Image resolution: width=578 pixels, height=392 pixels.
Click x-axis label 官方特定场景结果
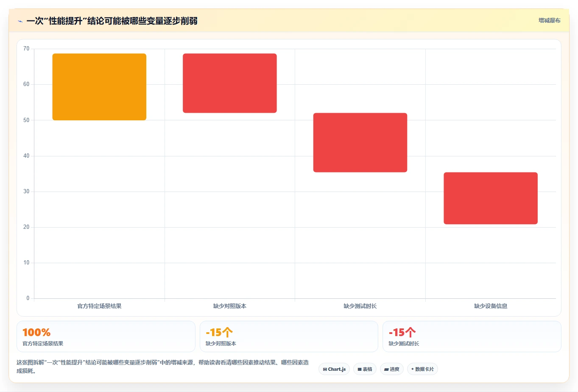click(99, 306)
